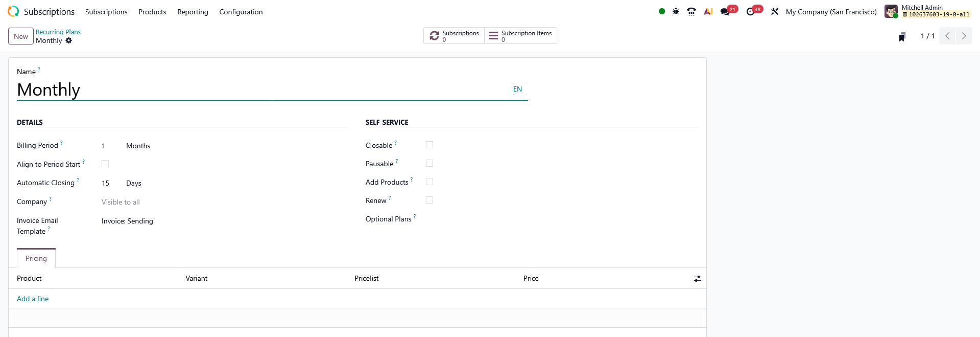Open Configuration menu
This screenshot has height=337, width=980.
(241, 12)
